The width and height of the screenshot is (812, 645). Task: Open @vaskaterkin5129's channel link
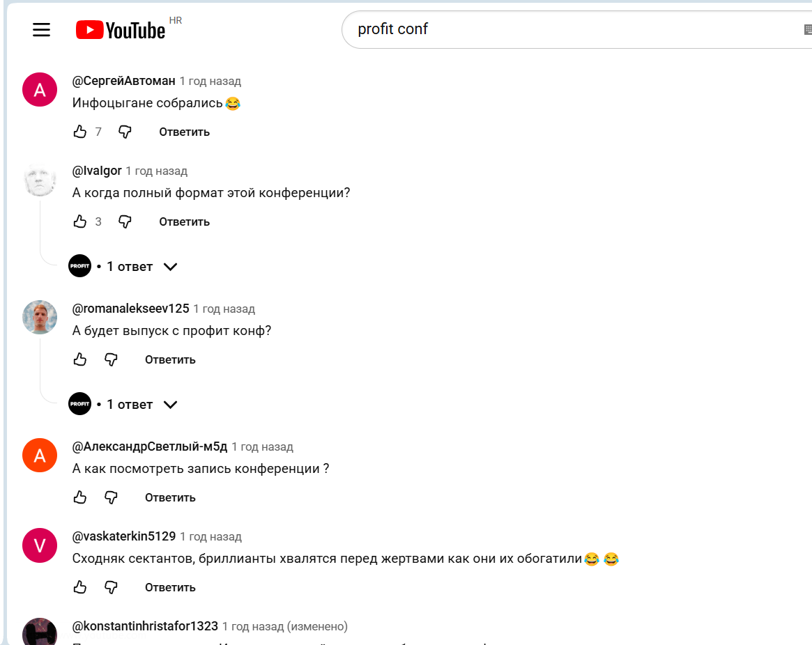click(x=124, y=536)
